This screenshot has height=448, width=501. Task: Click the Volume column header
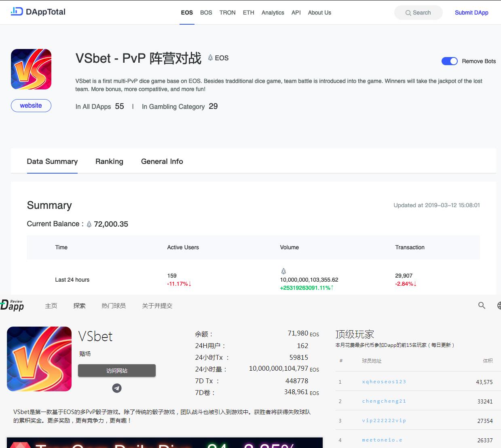(289, 247)
